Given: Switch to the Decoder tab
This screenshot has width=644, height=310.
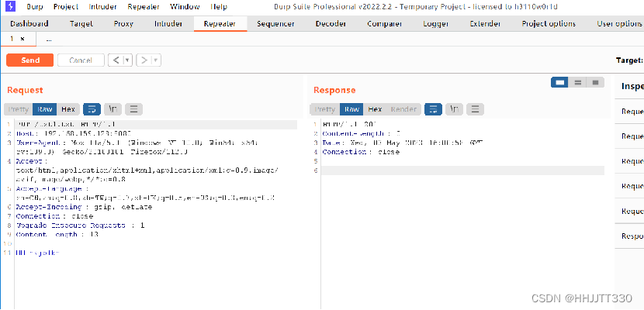Looking at the screenshot, I should pyautogui.click(x=331, y=24).
